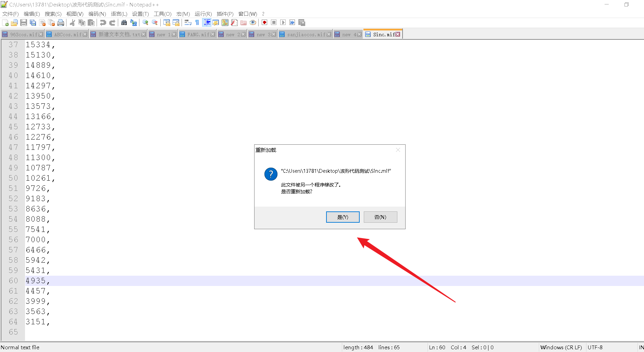This screenshot has width=644, height=352.
Task: Switch to the 963cos.mif tab
Action: pos(23,35)
